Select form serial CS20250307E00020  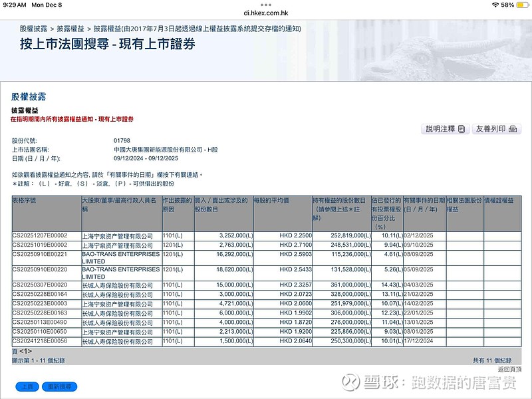click(40, 285)
